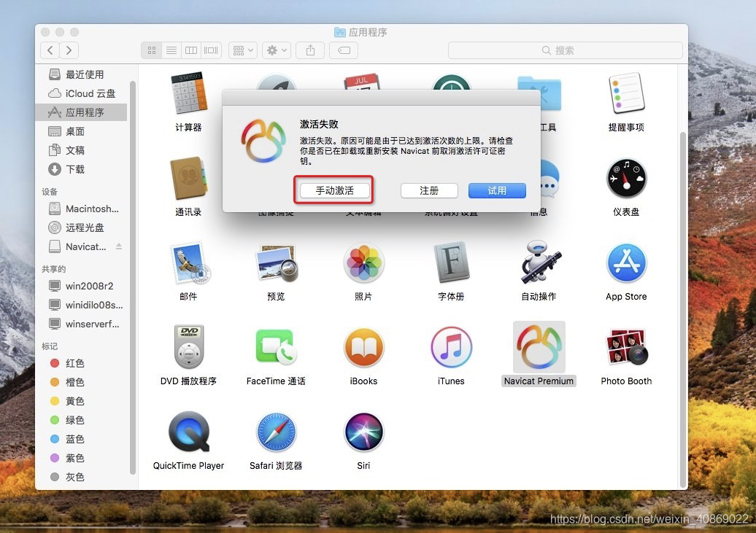Image resolution: width=756 pixels, height=533 pixels.
Task: Select the 紫色 purple tag
Action: 81,458
